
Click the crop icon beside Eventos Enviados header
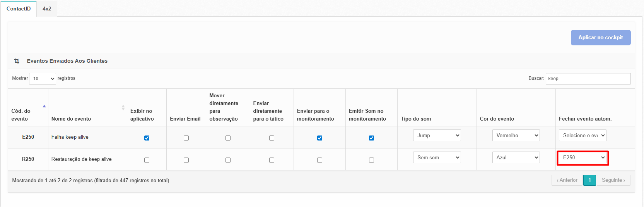tap(17, 61)
